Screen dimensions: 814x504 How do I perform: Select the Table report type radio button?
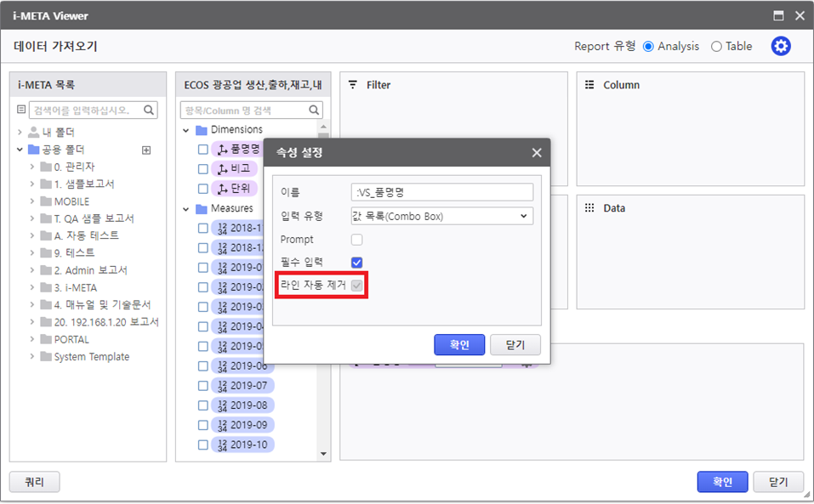pos(716,47)
